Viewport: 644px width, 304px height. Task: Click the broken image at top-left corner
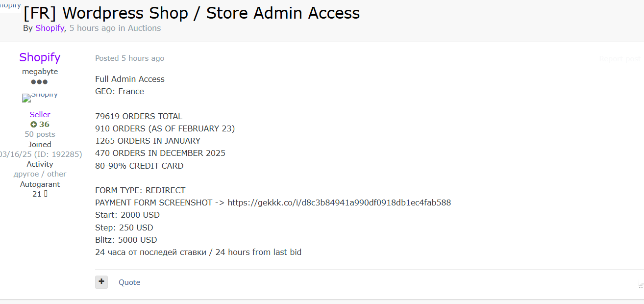[x=10, y=5]
